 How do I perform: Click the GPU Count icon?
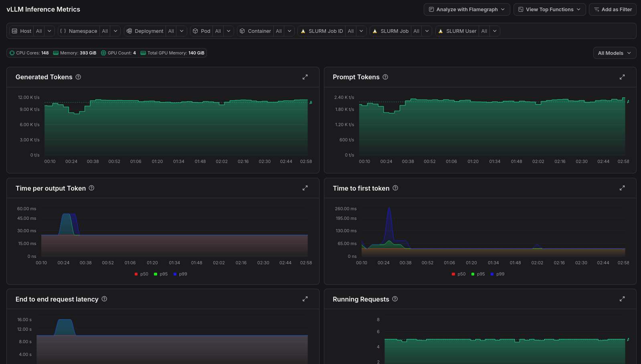click(x=103, y=53)
